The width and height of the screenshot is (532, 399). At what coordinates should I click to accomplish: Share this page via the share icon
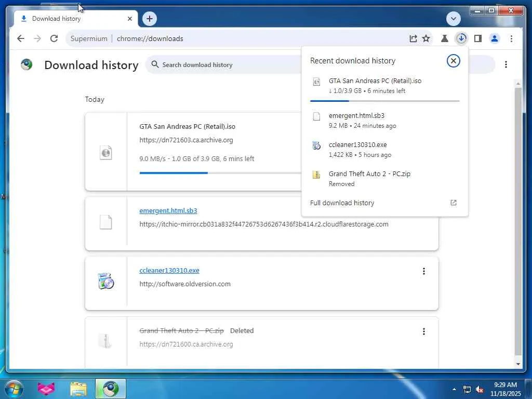pos(413,38)
